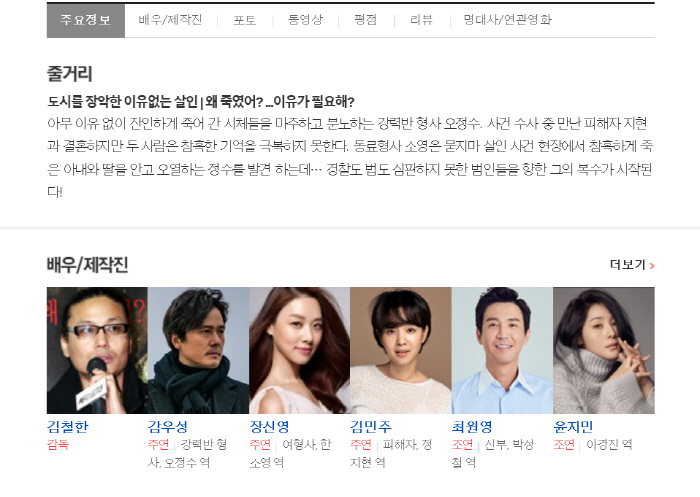Click 김민주's portrait photo
Screen dimensions: 700x497
[401, 350]
